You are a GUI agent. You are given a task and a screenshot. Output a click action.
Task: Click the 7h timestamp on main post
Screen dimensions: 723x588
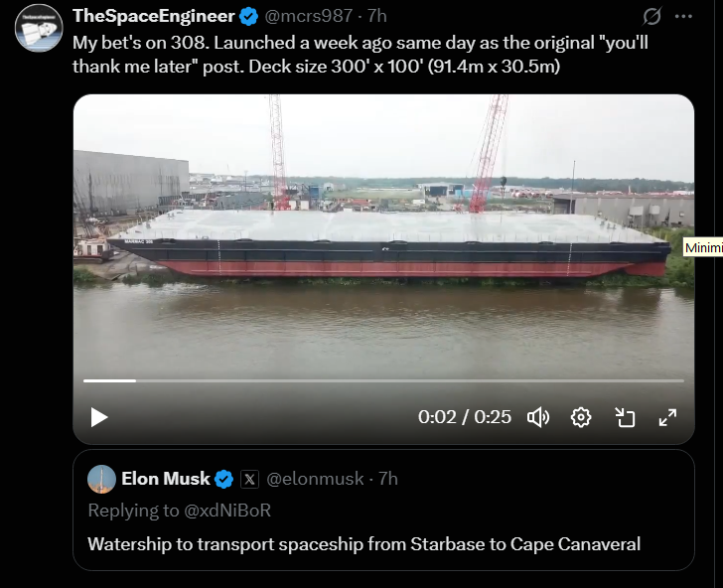[x=376, y=17]
